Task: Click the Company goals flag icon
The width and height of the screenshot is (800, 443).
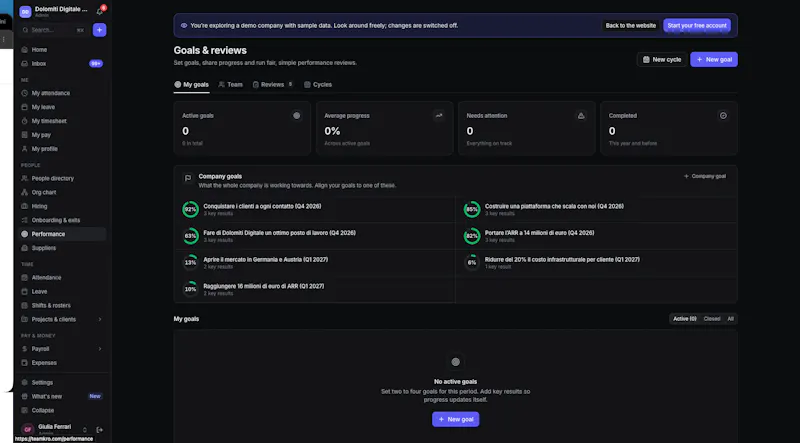Action: pyautogui.click(x=188, y=179)
